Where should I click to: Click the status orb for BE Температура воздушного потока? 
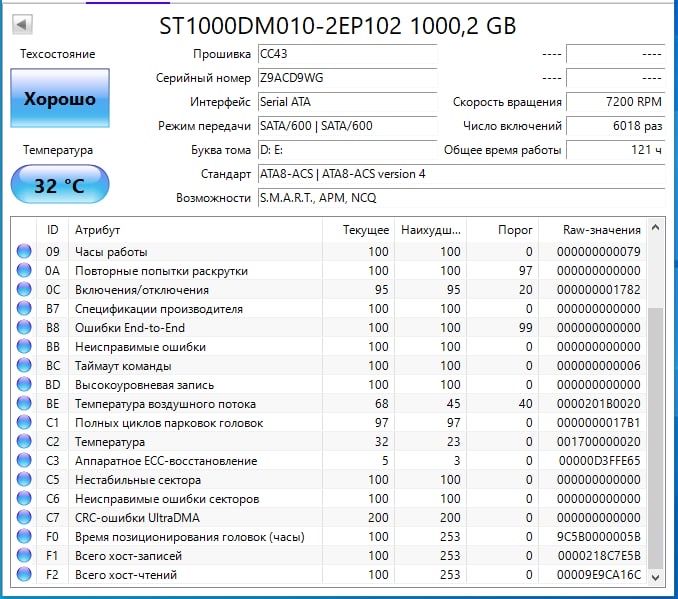pos(24,404)
